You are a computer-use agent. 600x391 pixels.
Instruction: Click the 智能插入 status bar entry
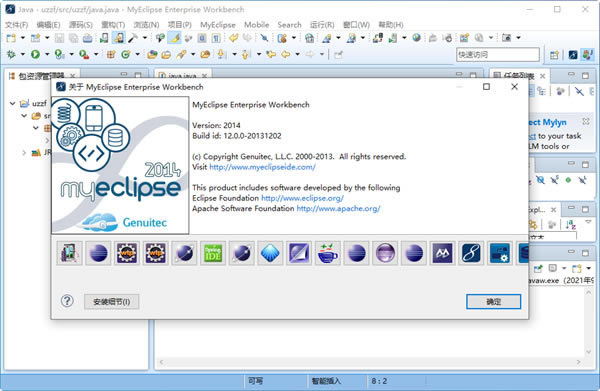326,381
